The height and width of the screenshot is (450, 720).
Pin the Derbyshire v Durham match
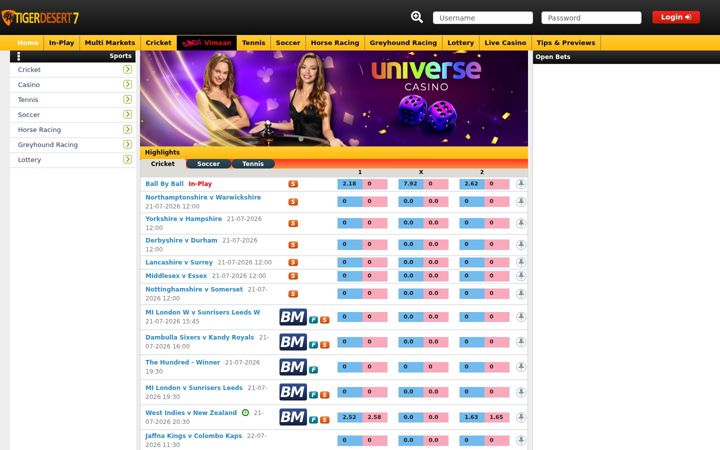(521, 245)
